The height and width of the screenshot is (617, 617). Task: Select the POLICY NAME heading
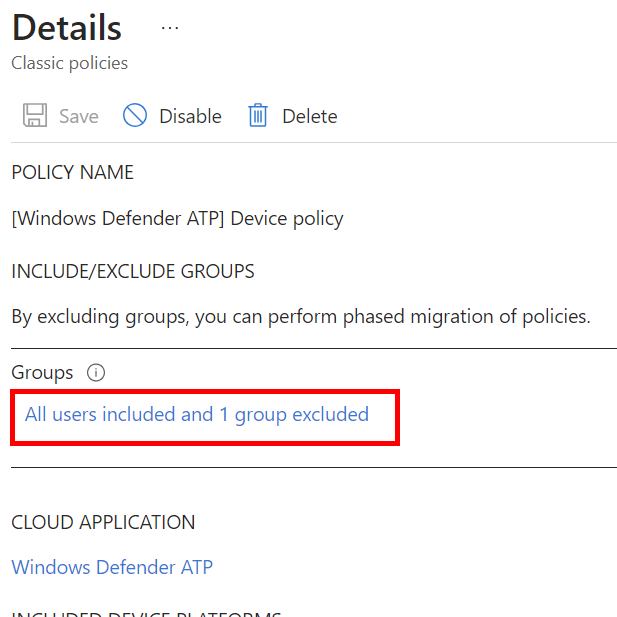(x=72, y=172)
